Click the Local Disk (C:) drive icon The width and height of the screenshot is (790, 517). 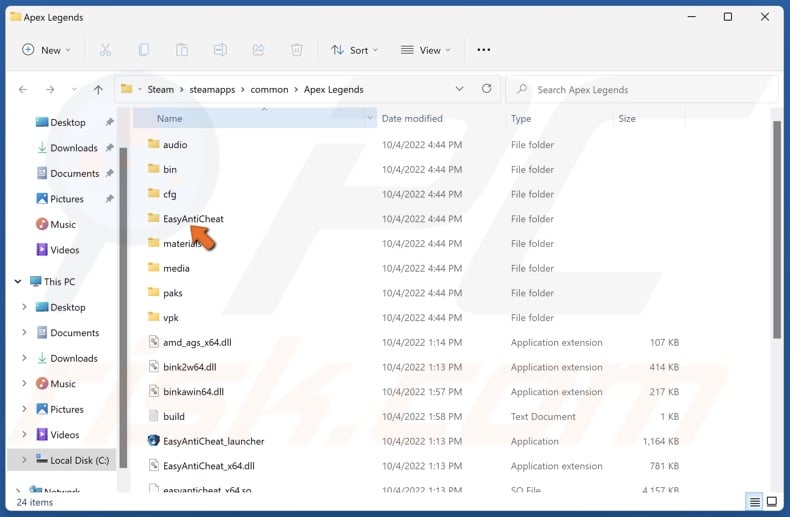pos(42,459)
